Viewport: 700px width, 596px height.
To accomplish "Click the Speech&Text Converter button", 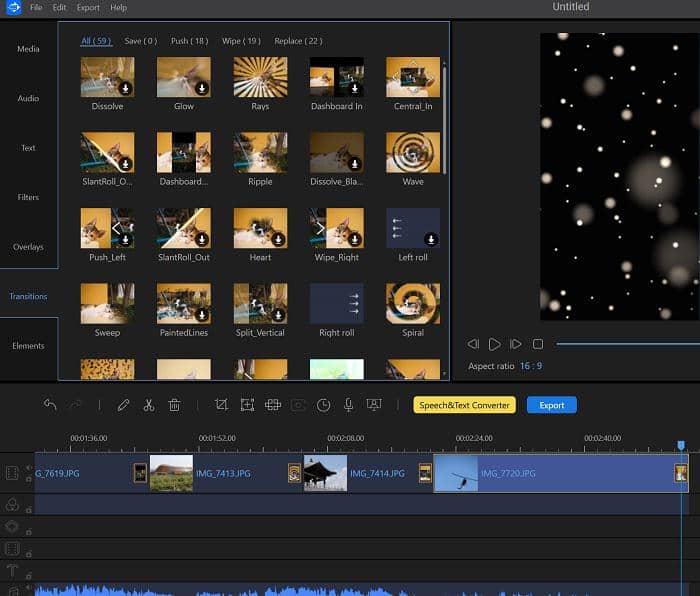I will pyautogui.click(x=464, y=405).
